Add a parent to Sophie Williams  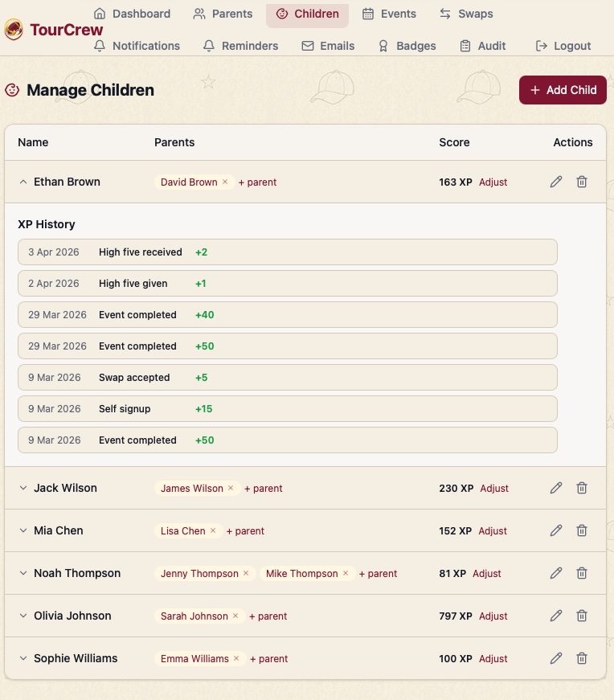(x=268, y=658)
